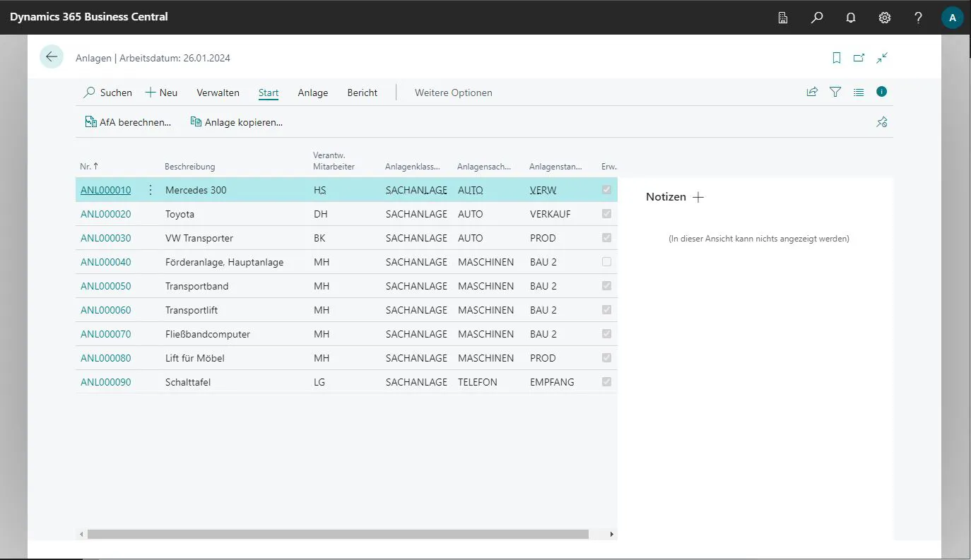The width and height of the screenshot is (971, 560).
Task: Open asset ANL000050 link
Action: 106,286
